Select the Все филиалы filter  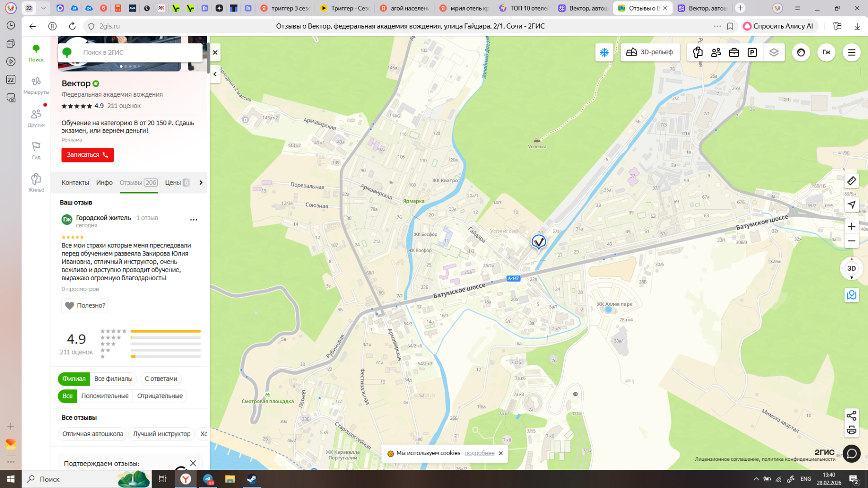pyautogui.click(x=113, y=379)
